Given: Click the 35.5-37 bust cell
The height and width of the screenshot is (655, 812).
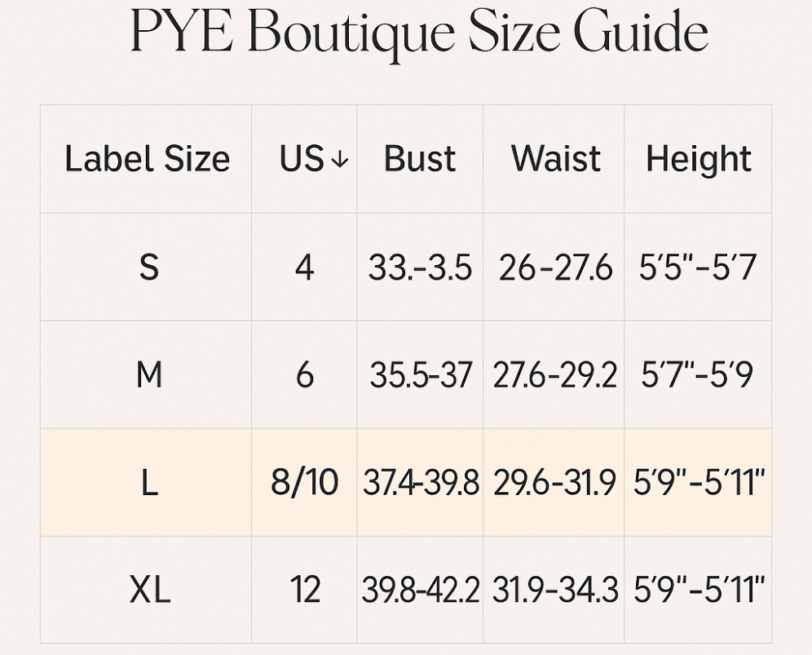Looking at the screenshot, I should pos(421,375).
